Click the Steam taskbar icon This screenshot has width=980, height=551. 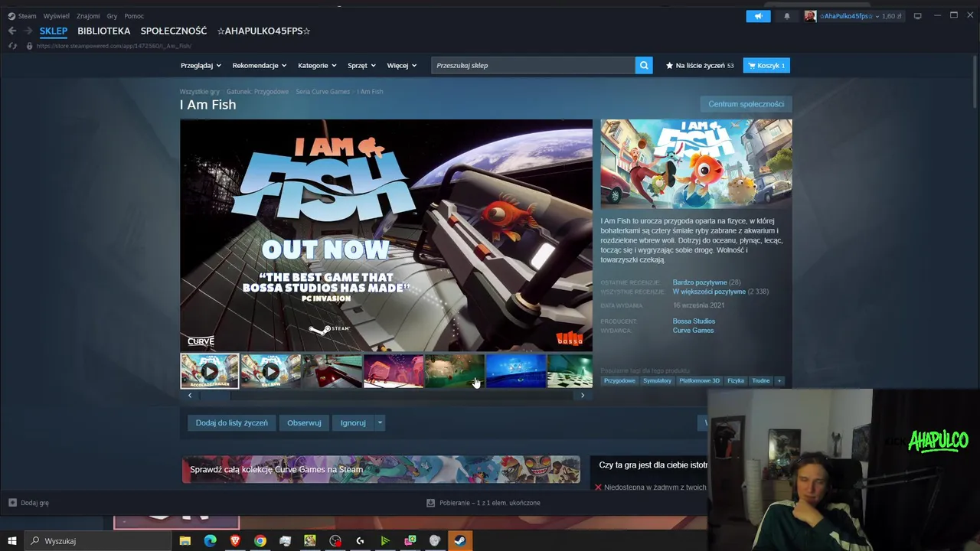[459, 541]
